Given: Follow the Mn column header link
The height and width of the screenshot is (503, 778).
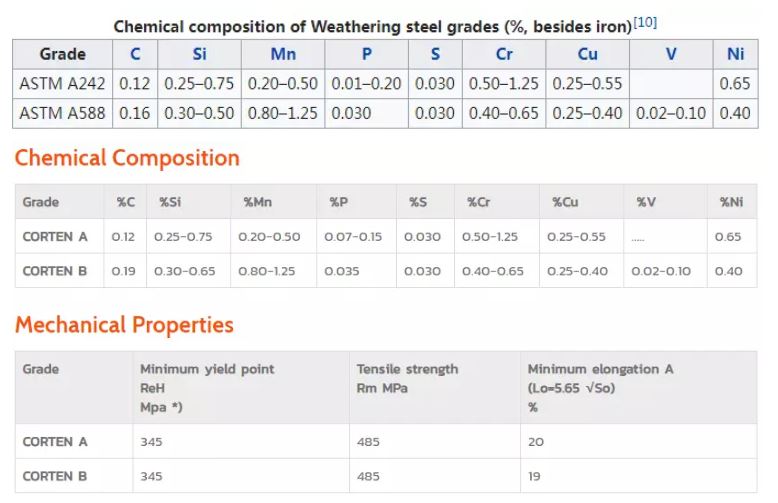Looking at the screenshot, I should (283, 54).
